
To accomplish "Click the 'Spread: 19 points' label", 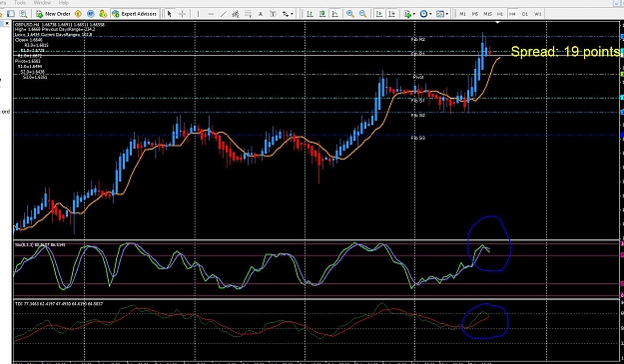I will [565, 52].
